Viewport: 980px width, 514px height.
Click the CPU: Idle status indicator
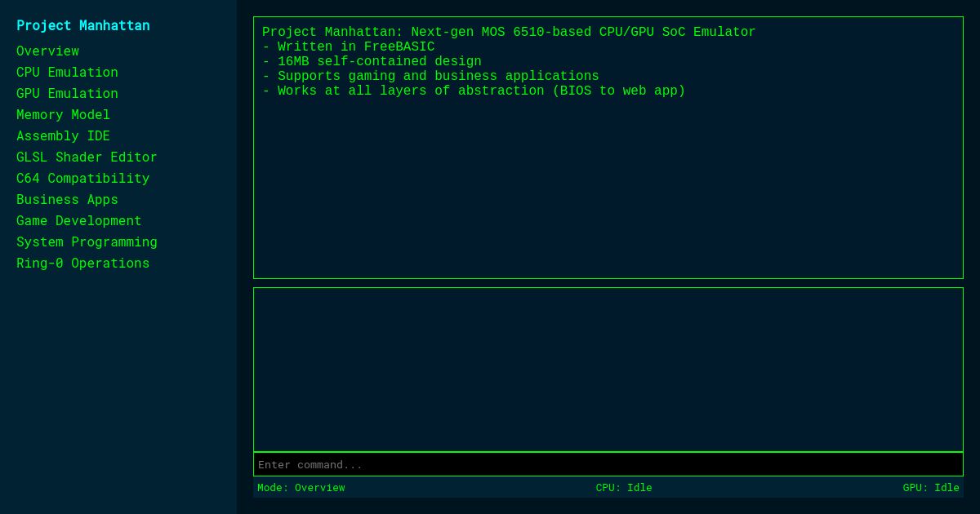tap(623, 487)
